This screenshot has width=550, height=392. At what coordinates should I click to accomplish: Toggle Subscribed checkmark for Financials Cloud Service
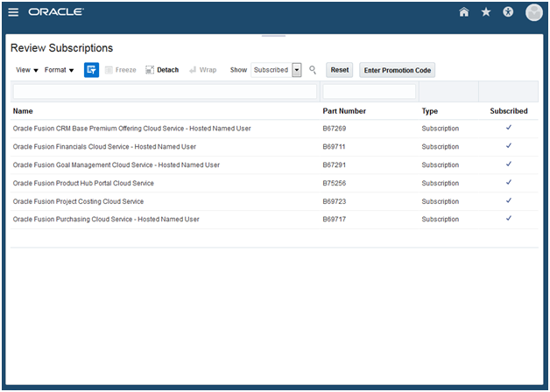[x=509, y=146]
